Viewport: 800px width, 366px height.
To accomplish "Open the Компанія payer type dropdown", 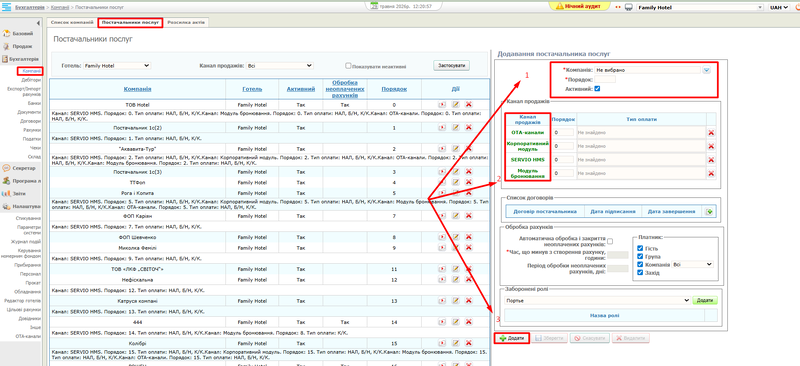I will tap(692, 264).
